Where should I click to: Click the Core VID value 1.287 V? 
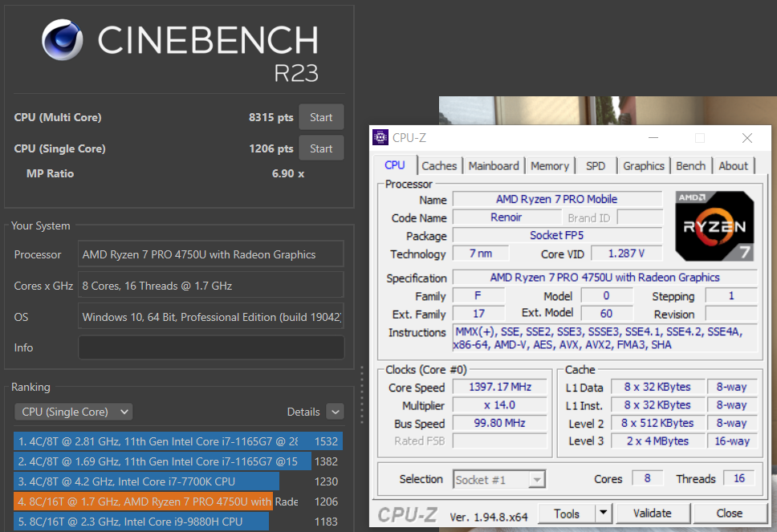click(626, 254)
